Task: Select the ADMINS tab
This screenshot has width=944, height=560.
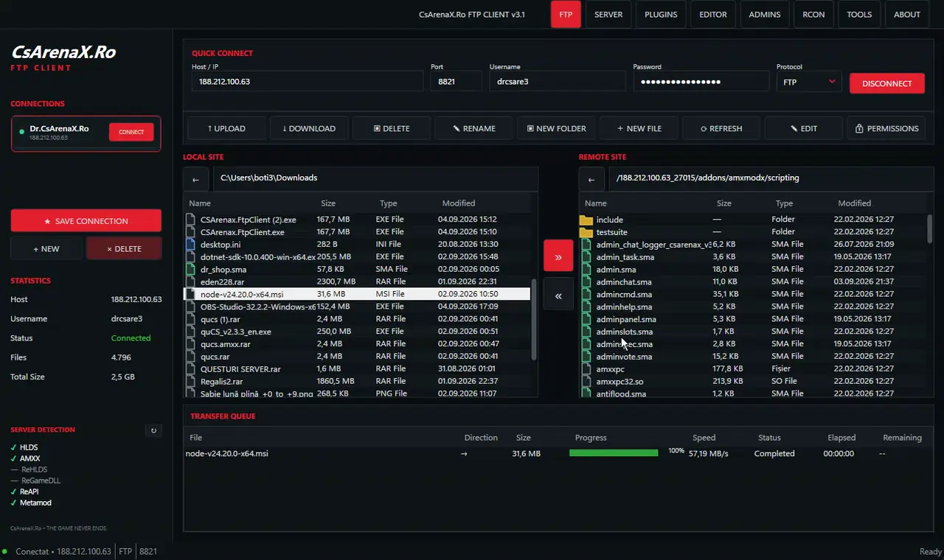Action: 765,14
